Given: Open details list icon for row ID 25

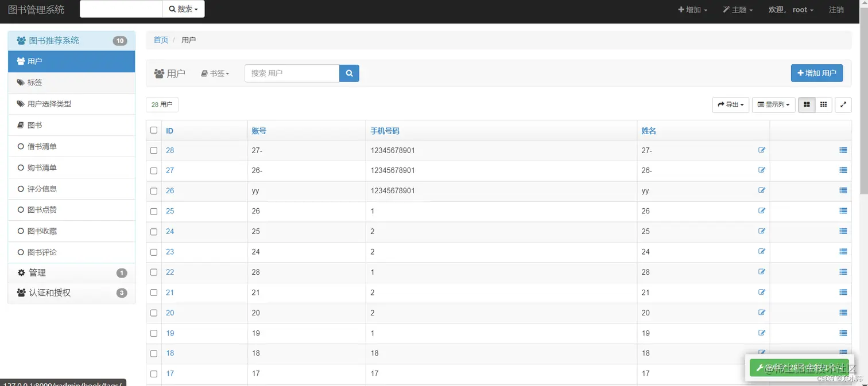Looking at the screenshot, I should [x=843, y=211].
